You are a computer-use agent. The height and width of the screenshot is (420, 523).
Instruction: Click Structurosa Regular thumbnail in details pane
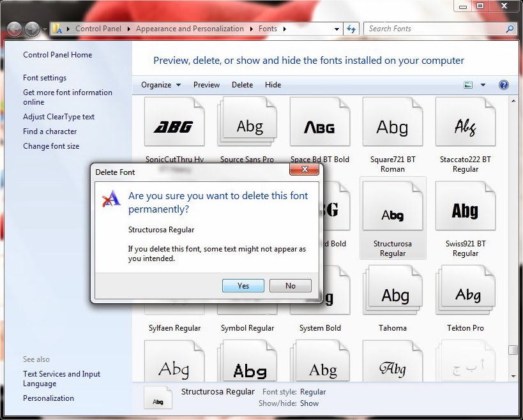coord(158,398)
